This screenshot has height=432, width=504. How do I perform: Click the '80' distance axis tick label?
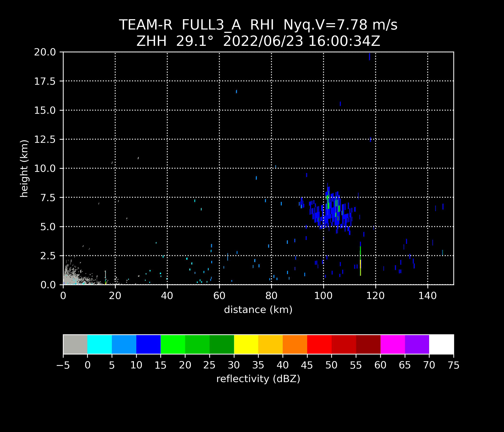pos(271,296)
